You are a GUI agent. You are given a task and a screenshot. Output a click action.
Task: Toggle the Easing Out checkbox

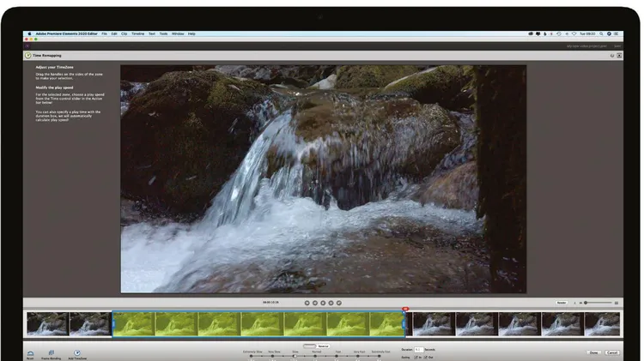[x=426, y=358]
